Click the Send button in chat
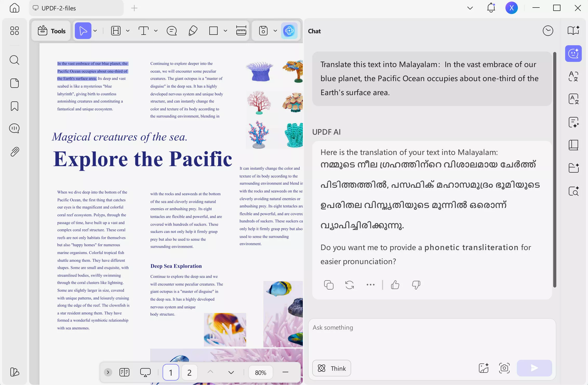Screen dimensions: 588x385 click(x=534, y=368)
